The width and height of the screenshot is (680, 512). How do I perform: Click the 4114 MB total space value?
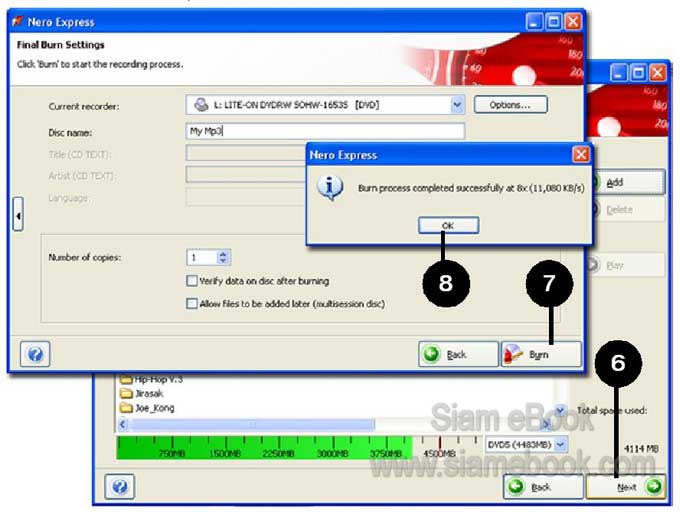pos(641,449)
